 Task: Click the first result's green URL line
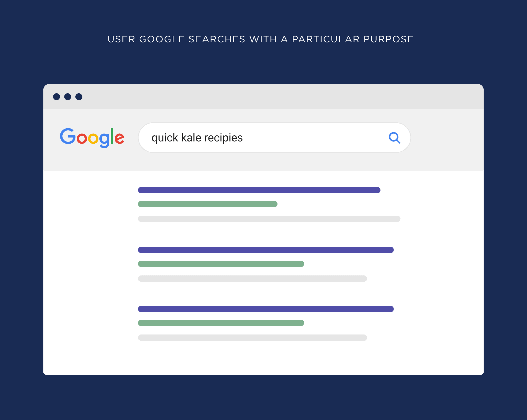tap(208, 204)
